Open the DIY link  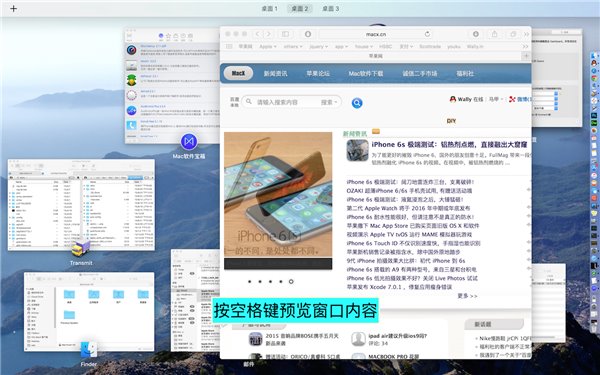point(451,121)
